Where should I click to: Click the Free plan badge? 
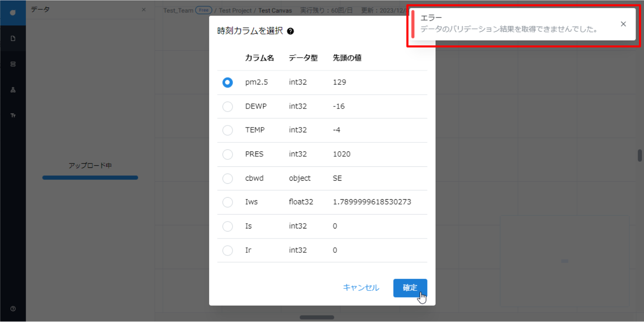click(203, 10)
